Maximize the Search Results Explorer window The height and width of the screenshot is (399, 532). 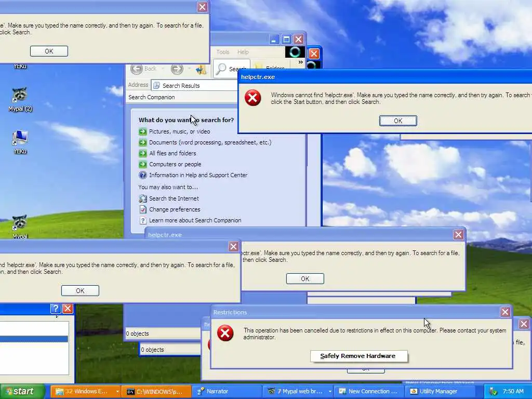click(x=286, y=39)
